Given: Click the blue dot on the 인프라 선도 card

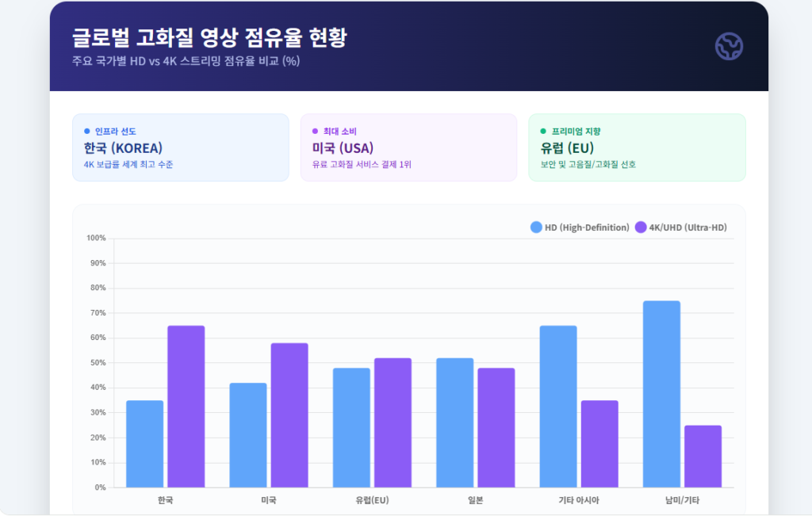Looking at the screenshot, I should pyautogui.click(x=86, y=129).
